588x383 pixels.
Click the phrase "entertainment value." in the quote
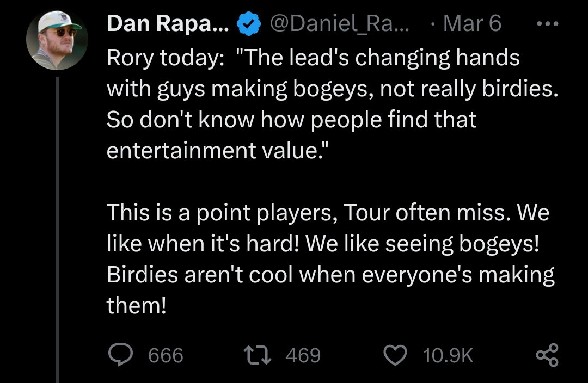(218, 150)
